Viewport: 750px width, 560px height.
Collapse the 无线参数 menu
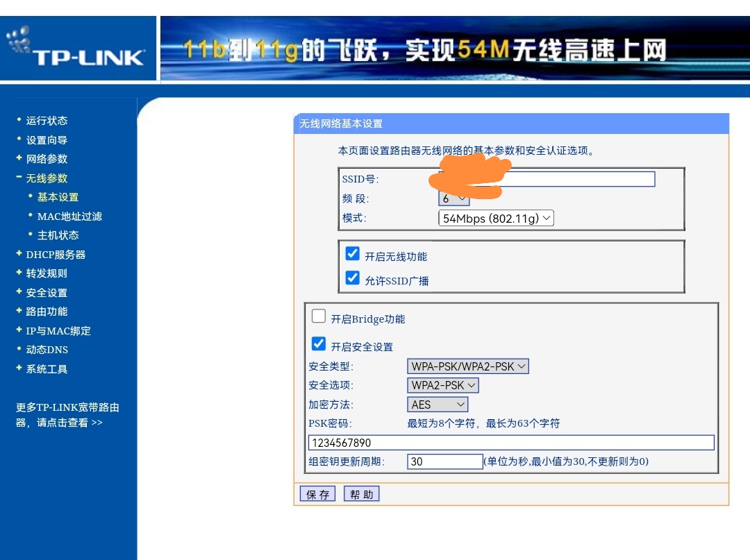pyautogui.click(x=47, y=178)
